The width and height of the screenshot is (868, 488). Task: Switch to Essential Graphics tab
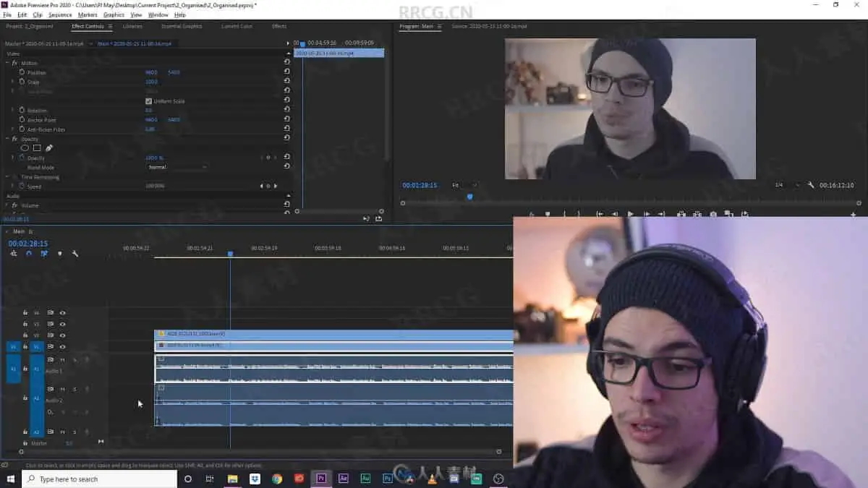point(182,27)
